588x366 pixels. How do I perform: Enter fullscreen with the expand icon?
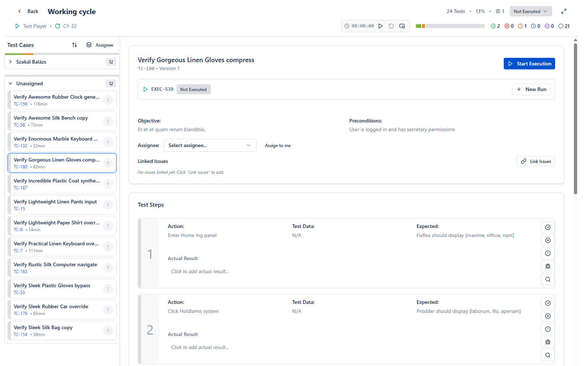tap(563, 12)
